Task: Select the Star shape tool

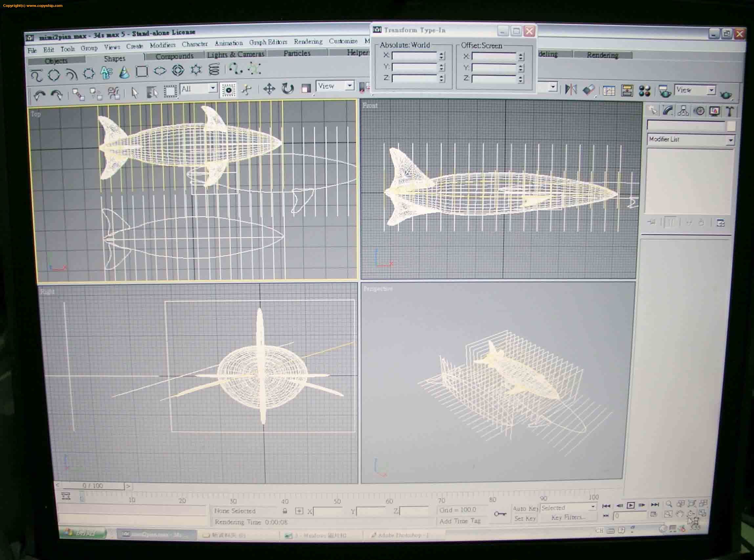Action: click(x=196, y=70)
